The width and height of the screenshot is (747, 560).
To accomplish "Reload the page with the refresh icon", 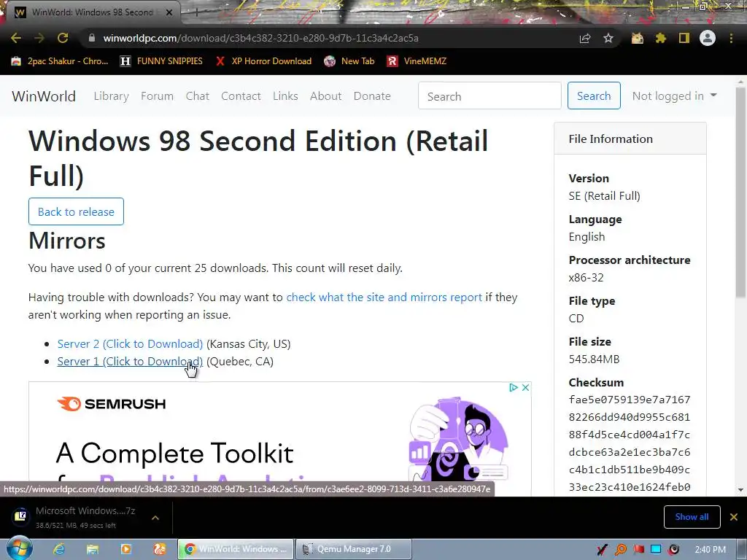I will tap(63, 38).
